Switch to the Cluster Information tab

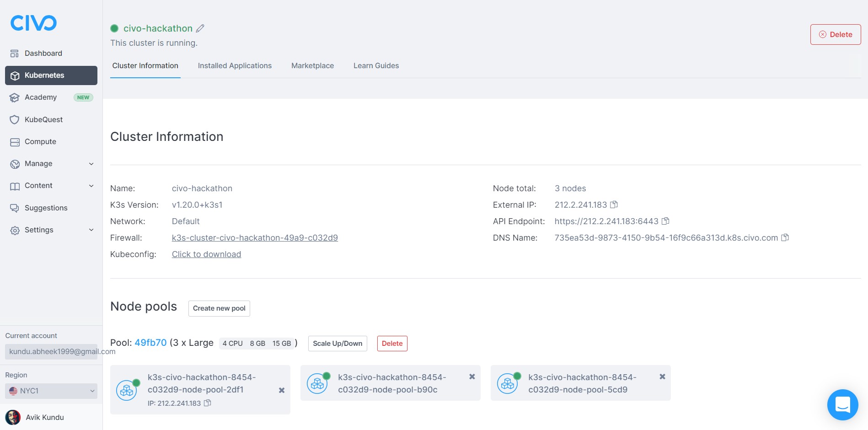[x=145, y=66]
